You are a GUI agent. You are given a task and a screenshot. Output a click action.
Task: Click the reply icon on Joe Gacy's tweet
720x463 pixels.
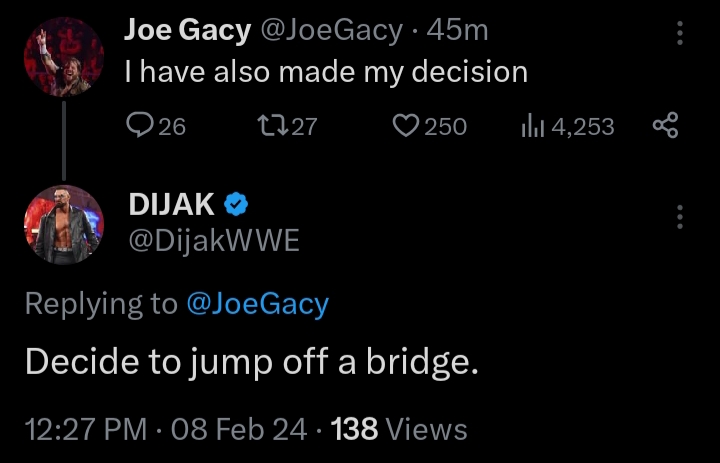click(138, 126)
